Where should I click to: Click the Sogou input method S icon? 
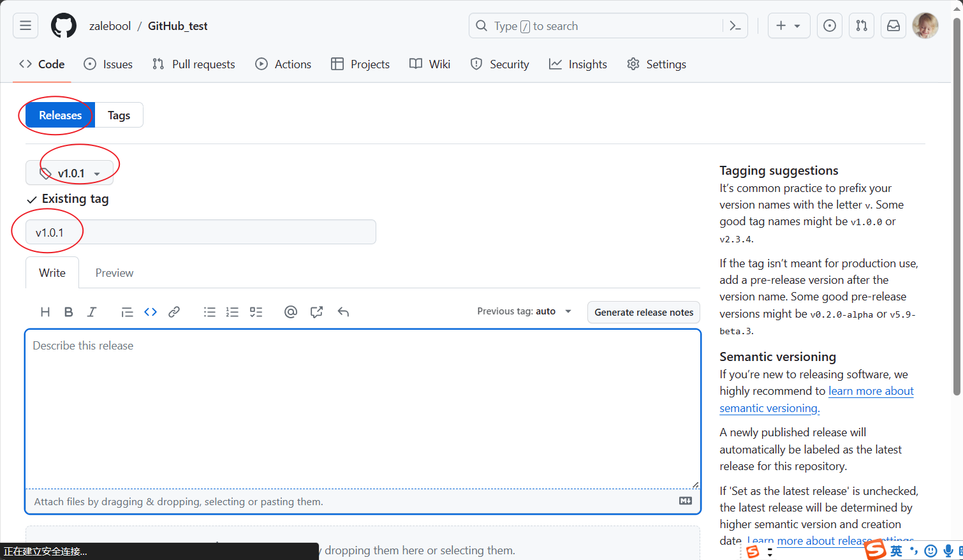point(876,550)
